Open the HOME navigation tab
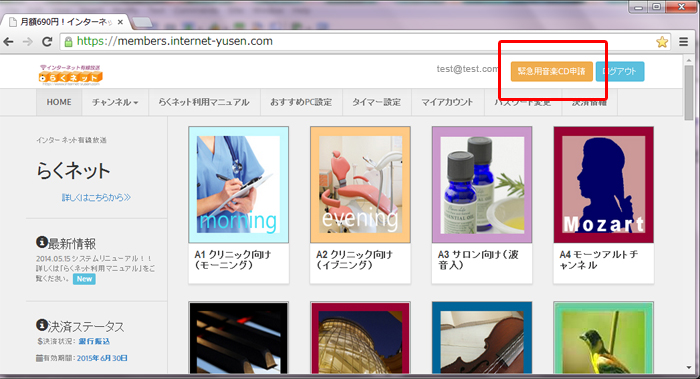This screenshot has height=379, width=700. [x=59, y=102]
